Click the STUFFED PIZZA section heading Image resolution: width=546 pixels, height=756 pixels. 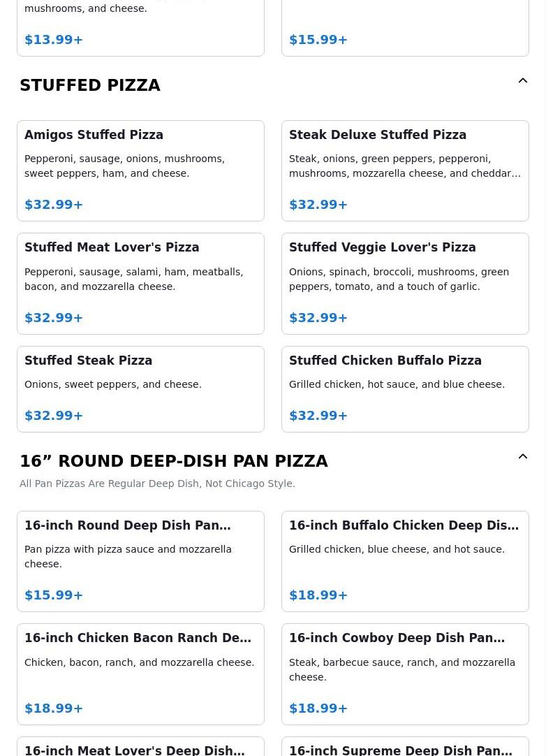90,85
